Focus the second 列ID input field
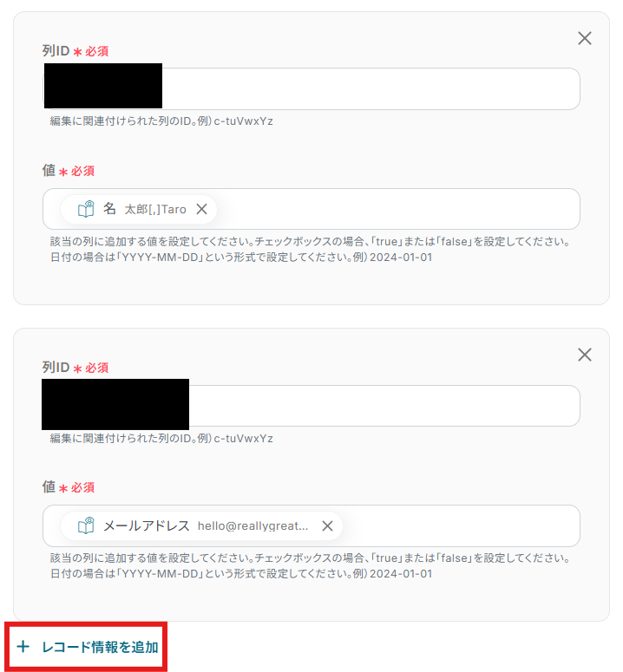623x672 pixels. tap(311, 406)
